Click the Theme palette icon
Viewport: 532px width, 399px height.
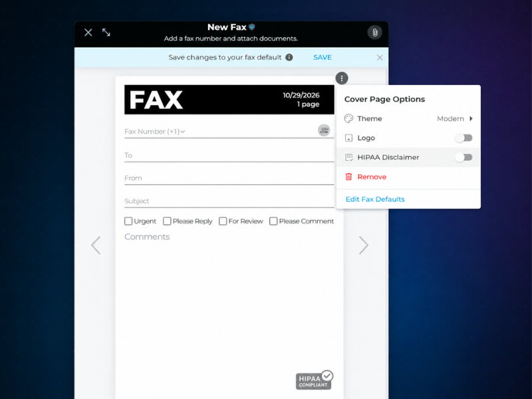348,119
